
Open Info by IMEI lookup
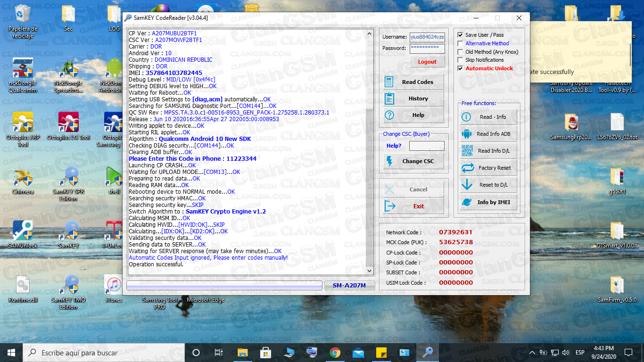pyautogui.click(x=488, y=202)
